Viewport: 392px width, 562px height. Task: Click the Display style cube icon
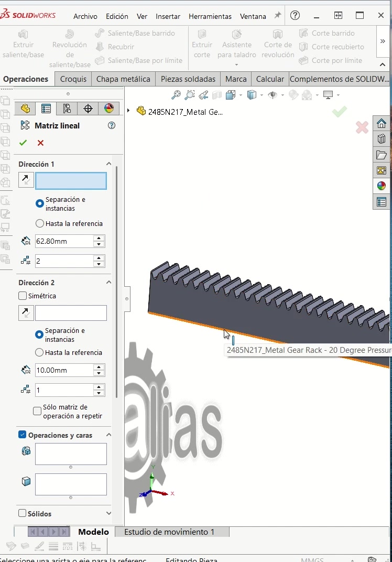click(x=252, y=94)
